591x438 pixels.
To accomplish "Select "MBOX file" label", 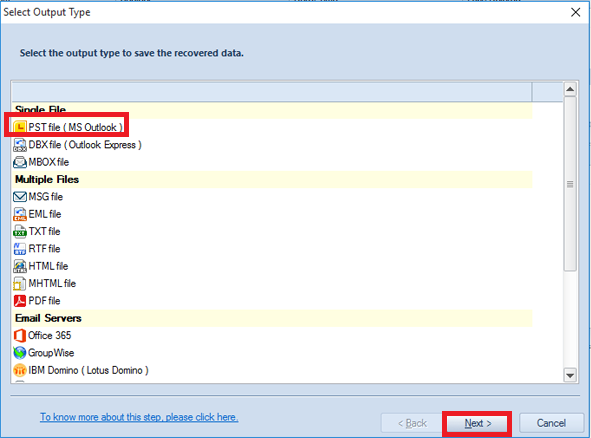I will (49, 162).
